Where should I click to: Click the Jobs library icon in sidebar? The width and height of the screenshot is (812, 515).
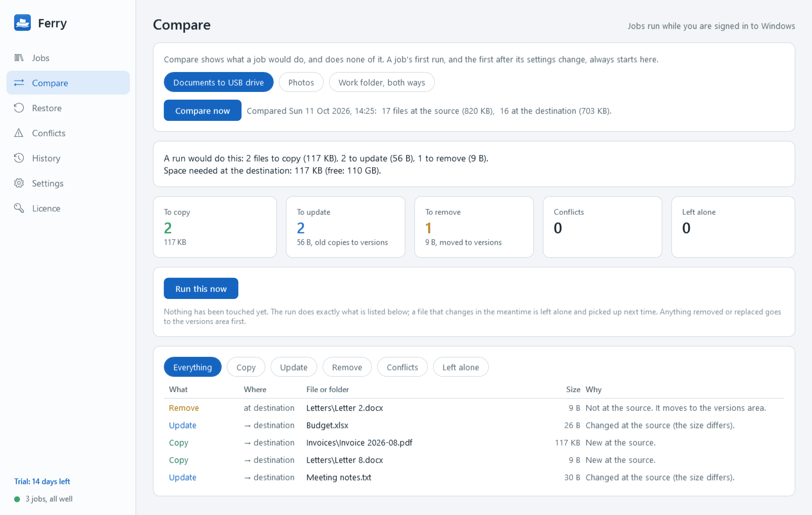19,58
